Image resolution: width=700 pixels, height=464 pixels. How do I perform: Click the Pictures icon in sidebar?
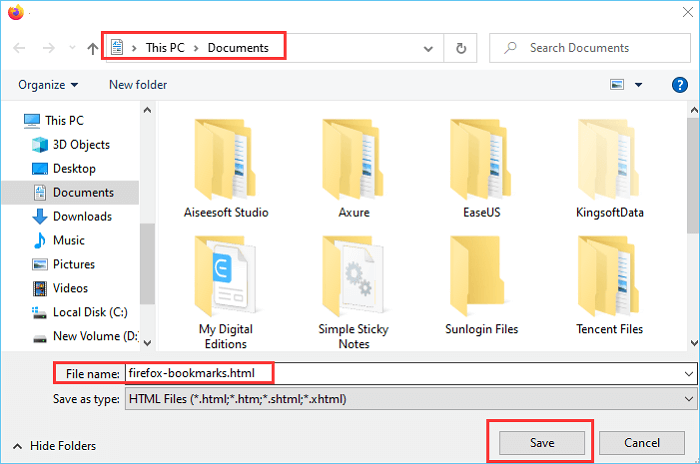[x=40, y=264]
